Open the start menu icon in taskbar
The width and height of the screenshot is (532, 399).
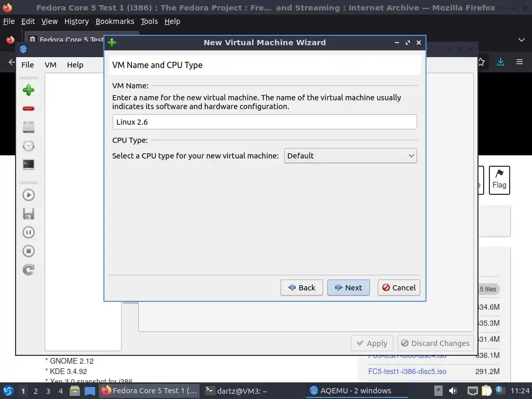pyautogui.click(x=8, y=391)
